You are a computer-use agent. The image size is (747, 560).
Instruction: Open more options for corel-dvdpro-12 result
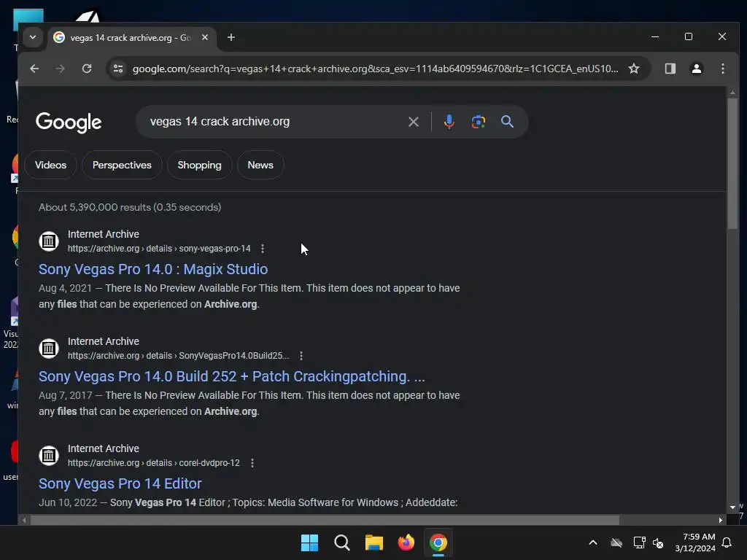[252, 463]
